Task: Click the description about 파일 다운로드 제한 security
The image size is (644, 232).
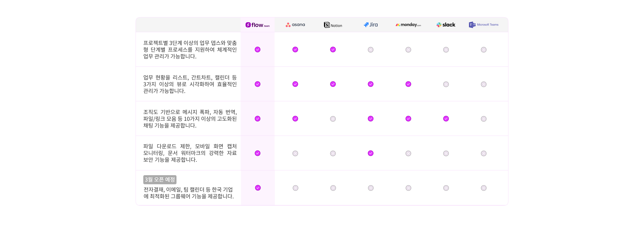Action: point(190,153)
